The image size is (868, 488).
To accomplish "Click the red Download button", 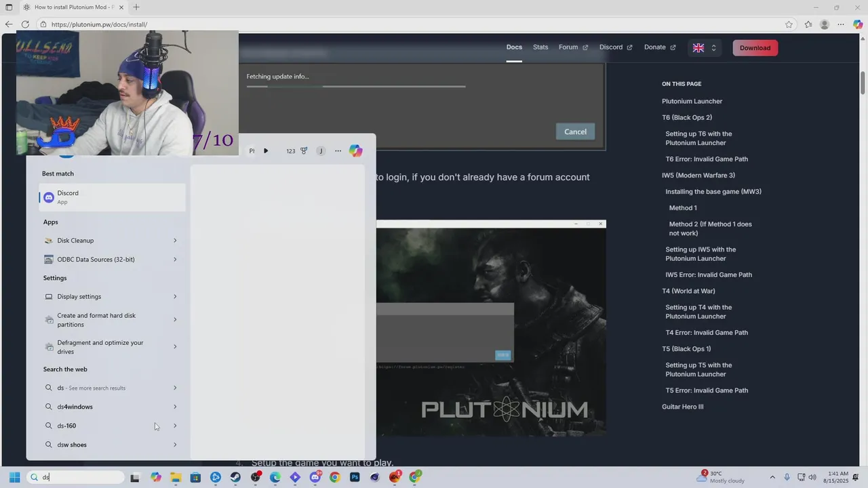I will pos(755,48).
